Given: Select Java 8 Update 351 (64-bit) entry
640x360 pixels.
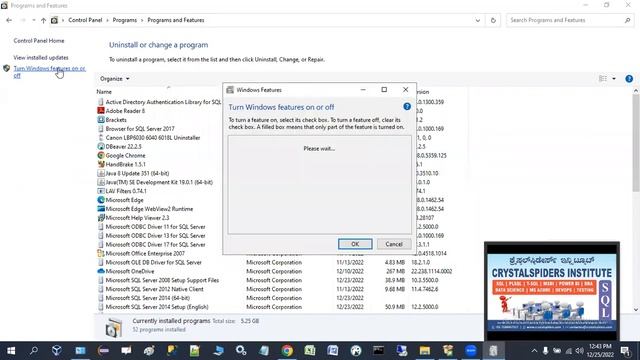Looking at the screenshot, I should [x=137, y=173].
